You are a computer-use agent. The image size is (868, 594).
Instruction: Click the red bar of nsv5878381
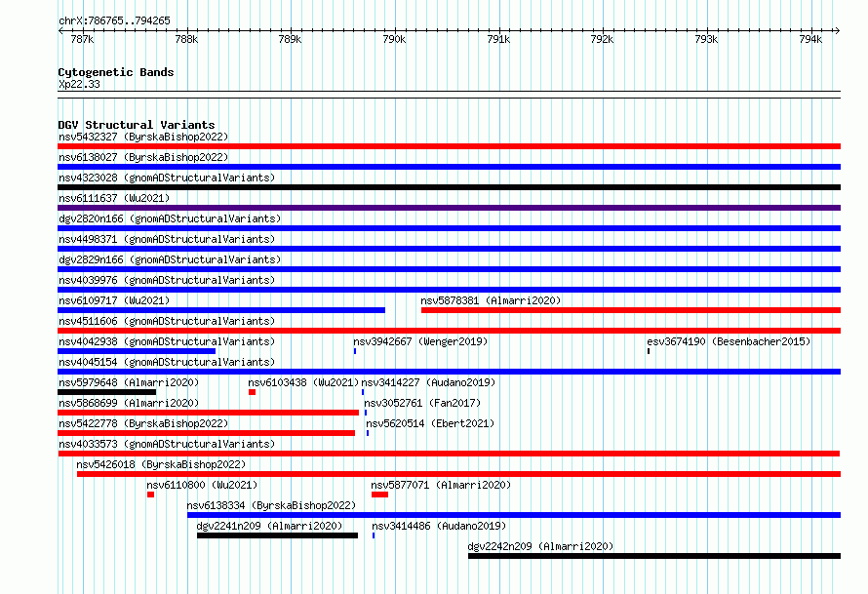(631, 310)
